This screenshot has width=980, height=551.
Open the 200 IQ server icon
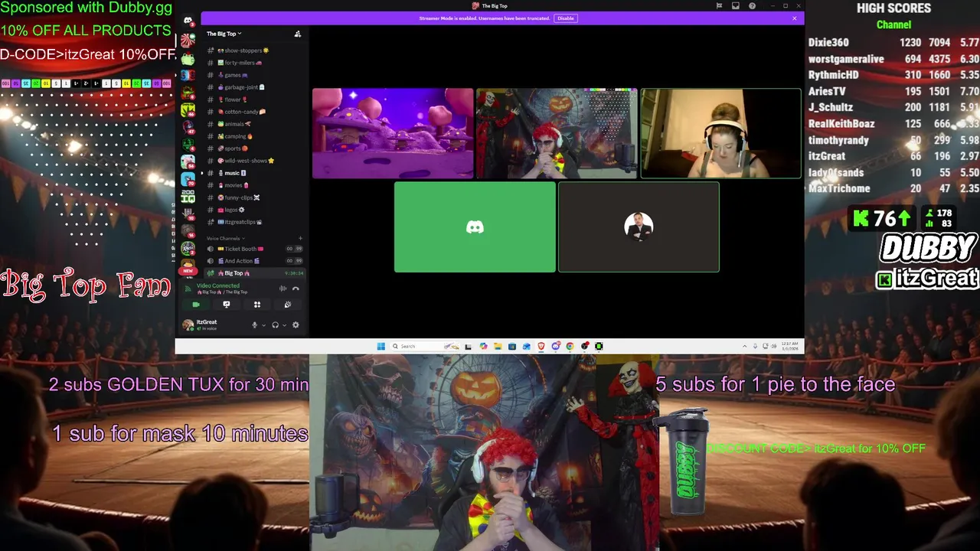point(188,197)
